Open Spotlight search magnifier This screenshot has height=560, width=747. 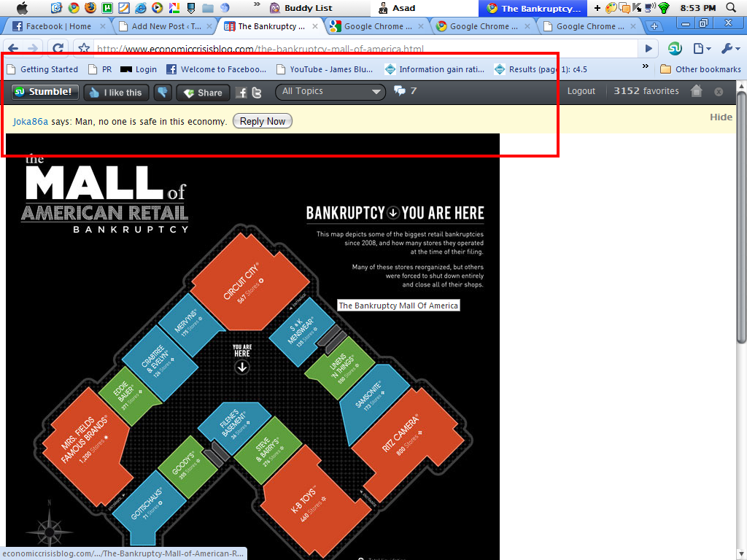[x=731, y=7]
